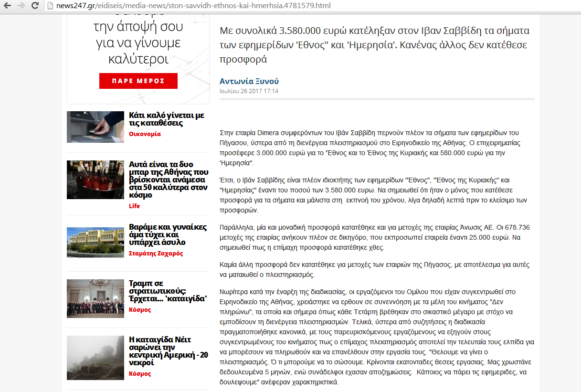Select the Κόσμος link under storm Nate article

(x=140, y=373)
